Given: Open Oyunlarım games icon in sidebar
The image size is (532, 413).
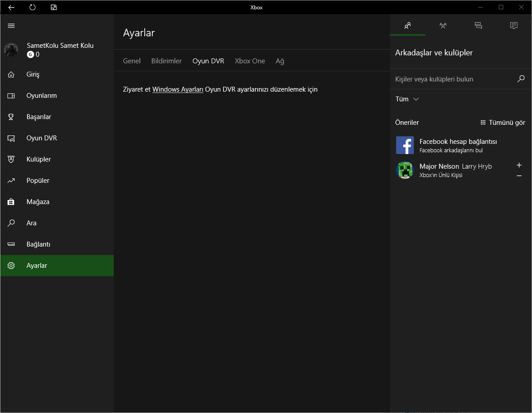Looking at the screenshot, I should tap(12, 96).
